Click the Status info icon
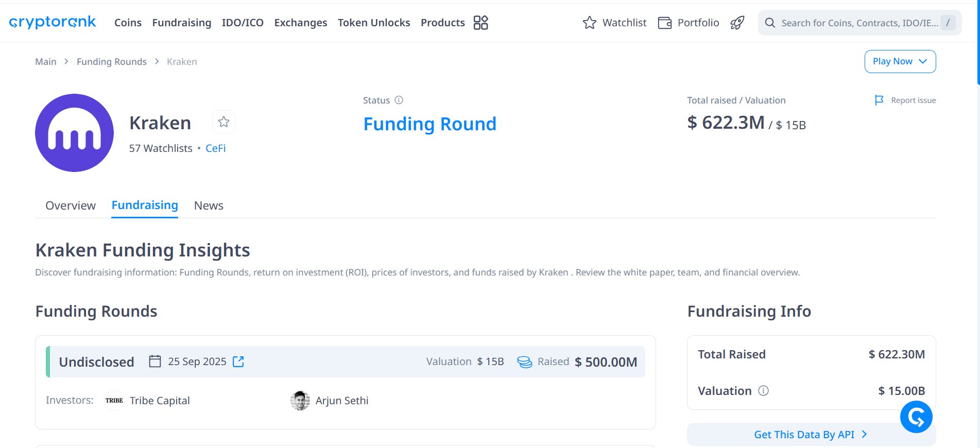This screenshot has width=980, height=448. 399,100
